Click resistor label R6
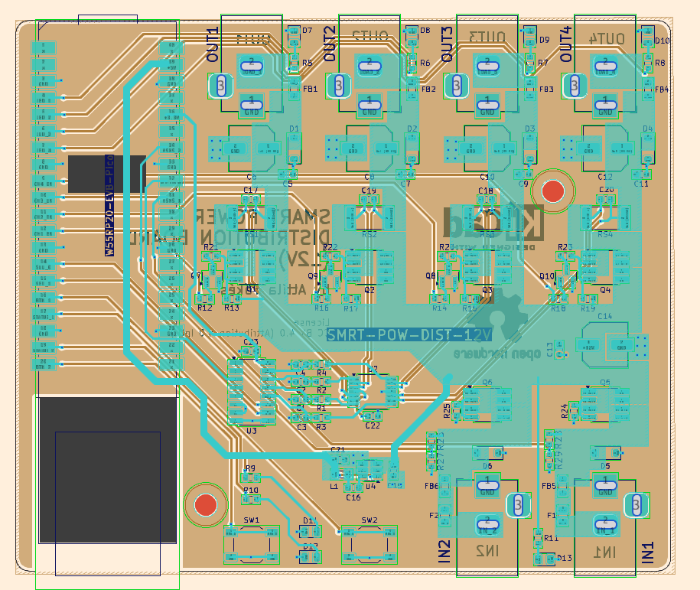 click(425, 63)
